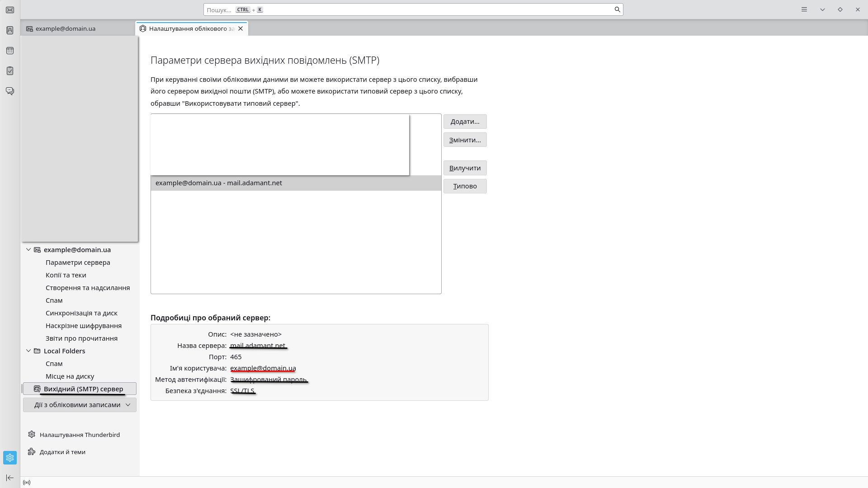Open the Tasks space icon

point(10,71)
